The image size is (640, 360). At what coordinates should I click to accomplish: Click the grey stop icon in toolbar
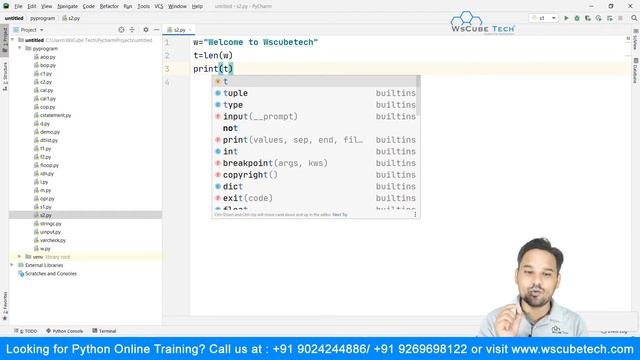pyautogui.click(x=620, y=18)
